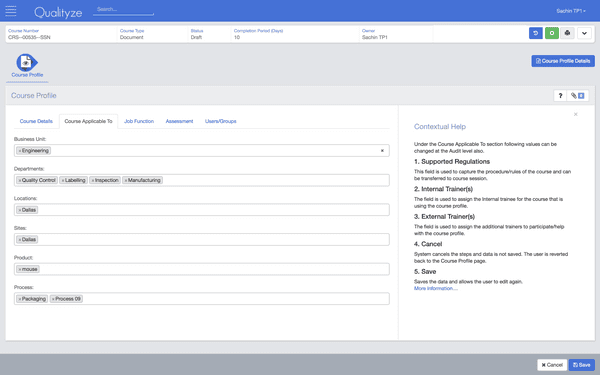The image size is (600, 375).
Task: Click Internal Trainer(s) help heading
Action: tap(443, 189)
